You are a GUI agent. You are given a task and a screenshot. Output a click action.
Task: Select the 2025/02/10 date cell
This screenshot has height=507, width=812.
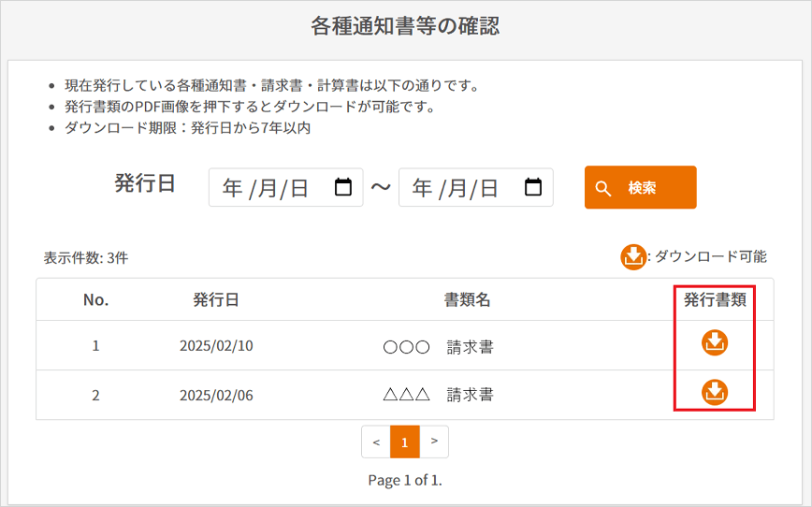216,346
